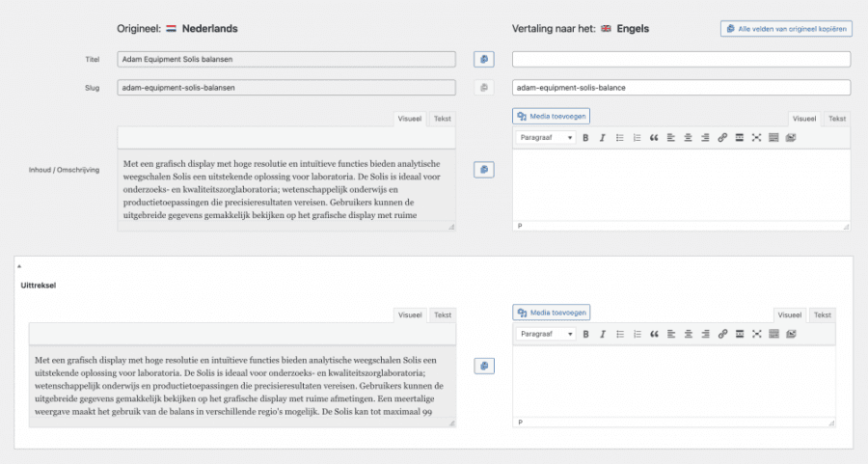
Task: Insert Read More tag in Uittreksel editor
Action: click(740, 334)
